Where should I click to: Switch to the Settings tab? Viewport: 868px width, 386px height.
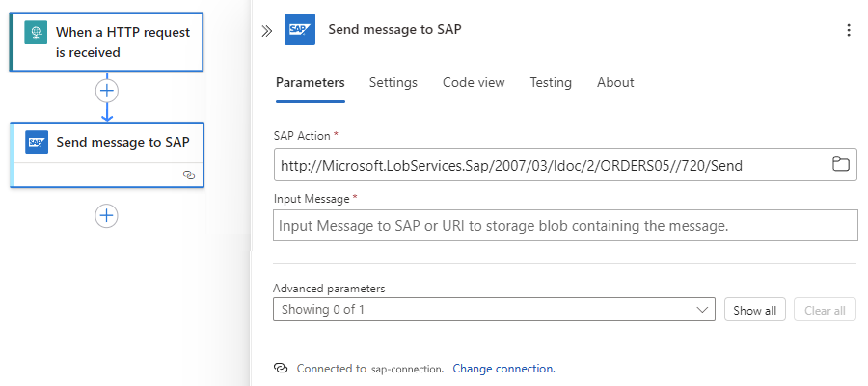coord(393,83)
